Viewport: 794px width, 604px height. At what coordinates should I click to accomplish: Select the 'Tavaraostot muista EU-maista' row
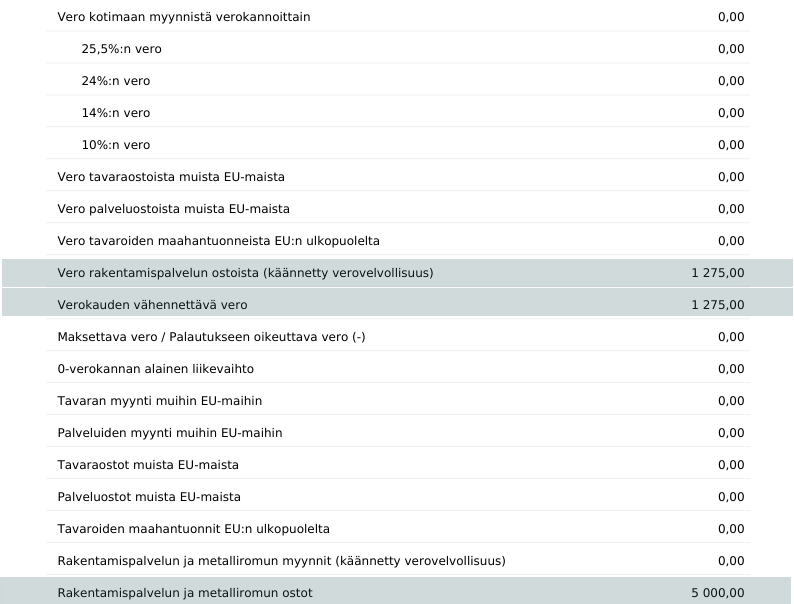click(148, 465)
